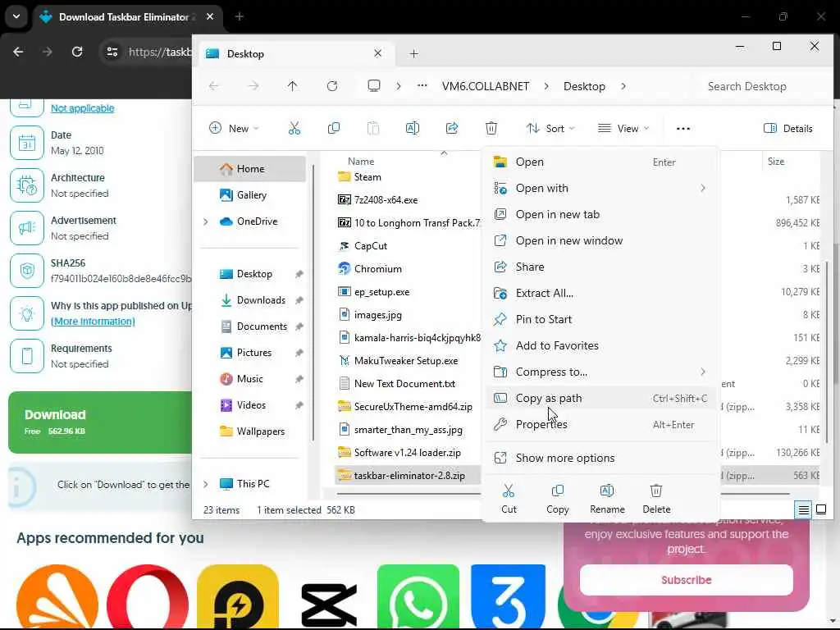The height and width of the screenshot is (630, 840).
Task: Click the Not applicable link
Action: 83,108
